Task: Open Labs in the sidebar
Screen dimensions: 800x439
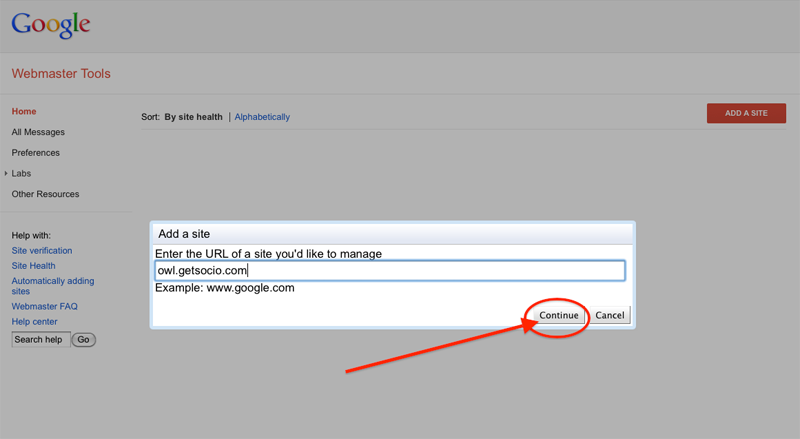Action: point(21,174)
